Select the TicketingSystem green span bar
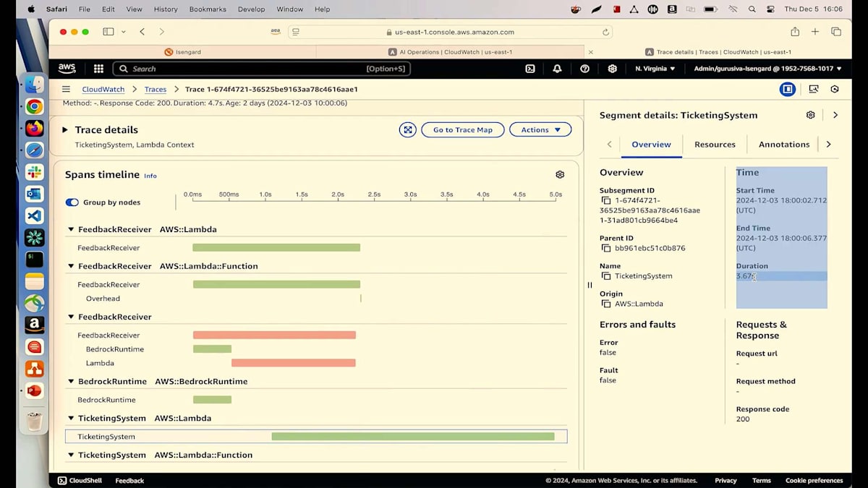The image size is (868, 488). pos(413,437)
